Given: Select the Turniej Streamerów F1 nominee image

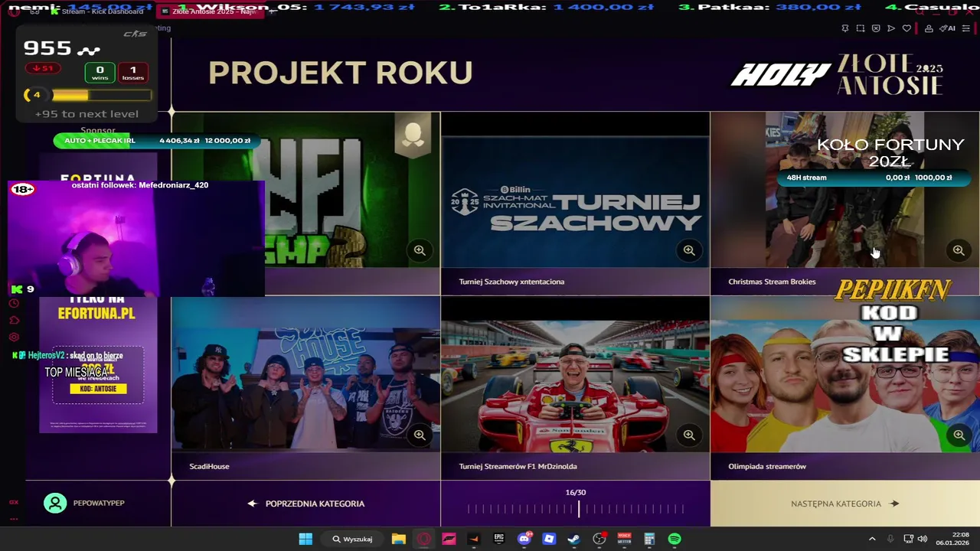Looking at the screenshot, I should pyautogui.click(x=576, y=374).
